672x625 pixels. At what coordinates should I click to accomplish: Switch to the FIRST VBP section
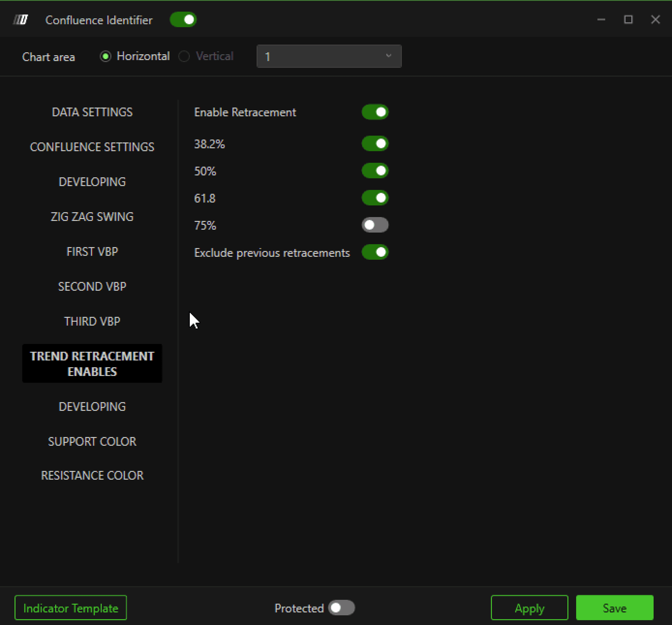point(92,252)
